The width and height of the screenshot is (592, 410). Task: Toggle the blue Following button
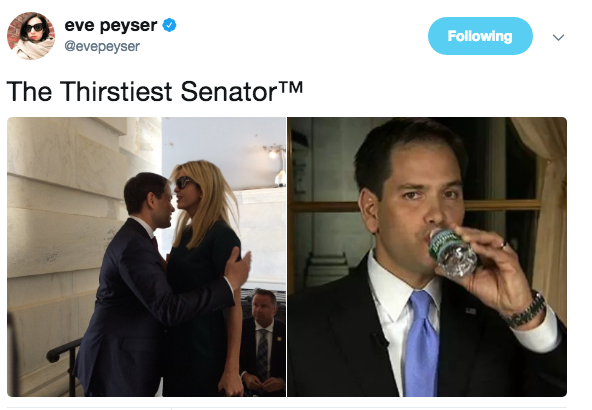click(480, 36)
